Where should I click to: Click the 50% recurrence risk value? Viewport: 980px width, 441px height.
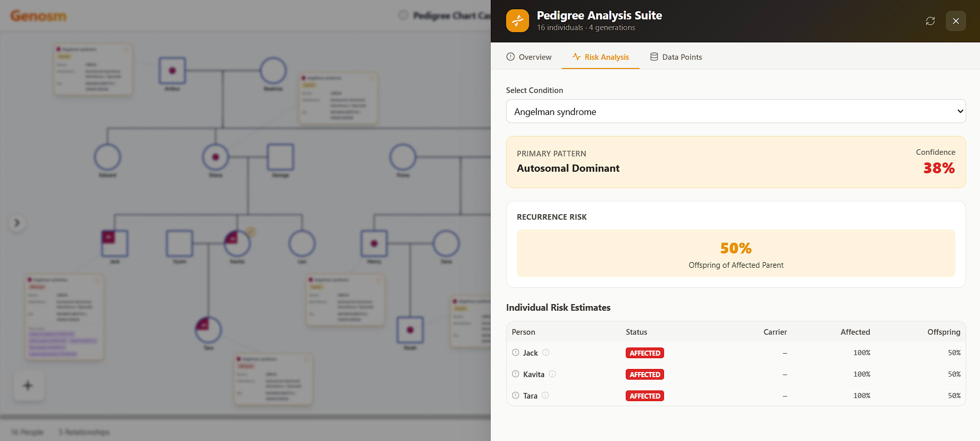[x=736, y=248]
